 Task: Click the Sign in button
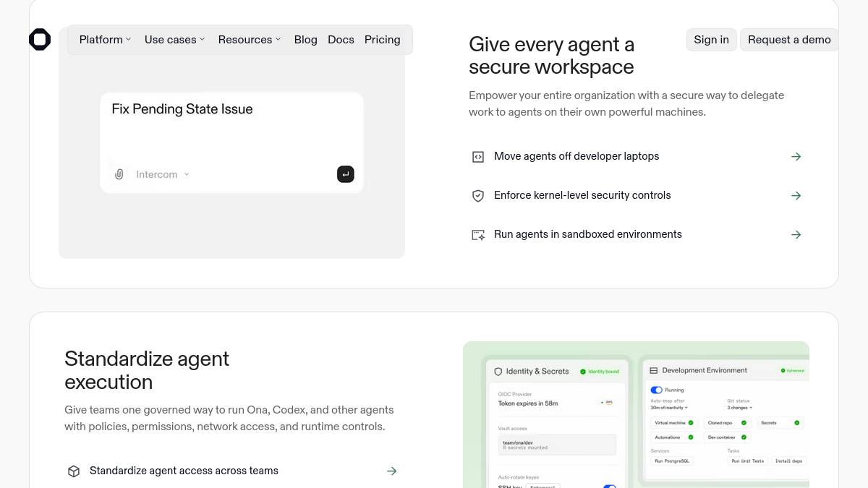click(x=712, y=40)
